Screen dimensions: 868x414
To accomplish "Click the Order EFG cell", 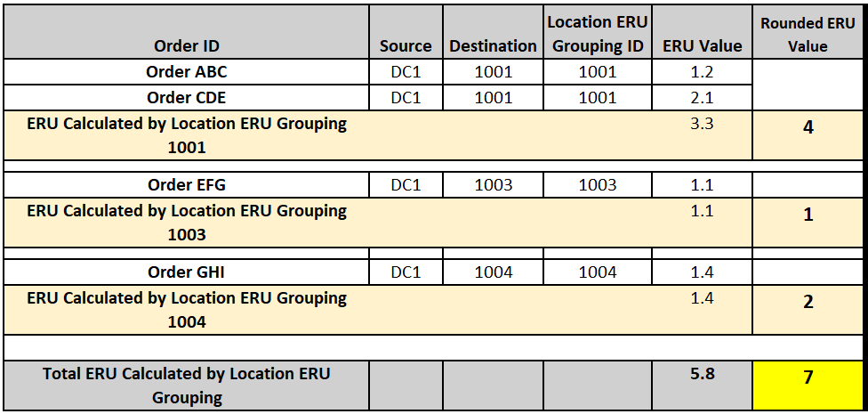I will coord(187,184).
